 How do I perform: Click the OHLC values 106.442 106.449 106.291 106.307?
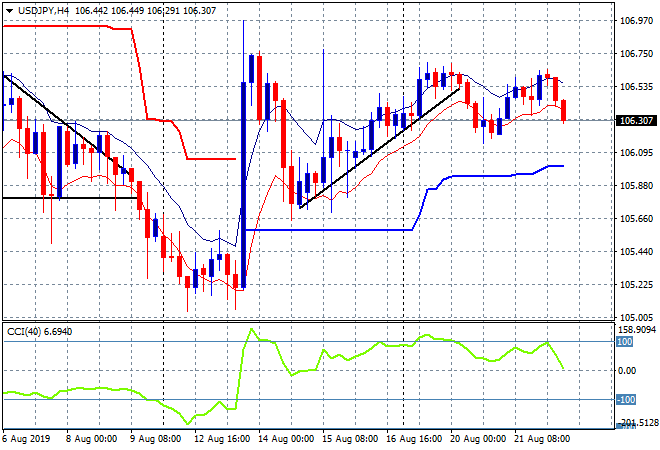[x=145, y=11]
